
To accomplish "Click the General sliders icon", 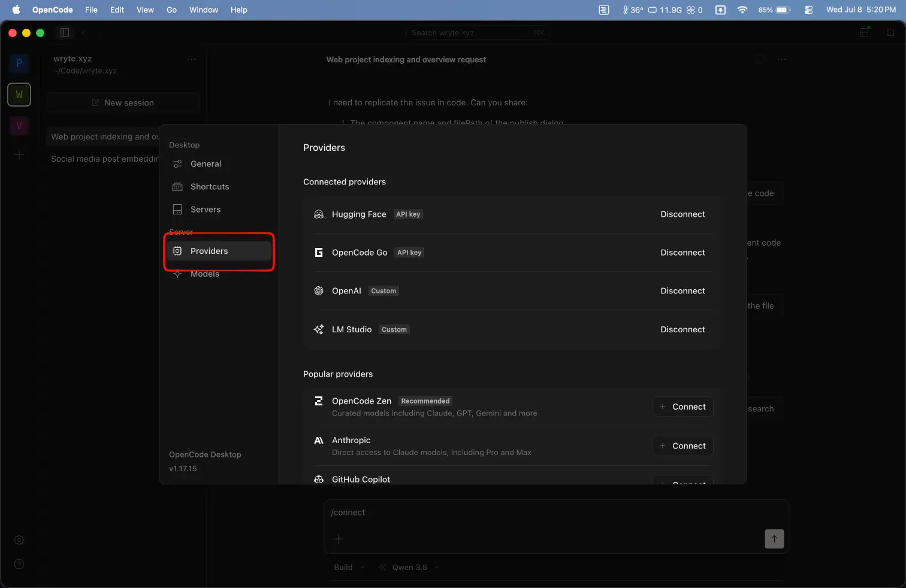I will [x=177, y=164].
